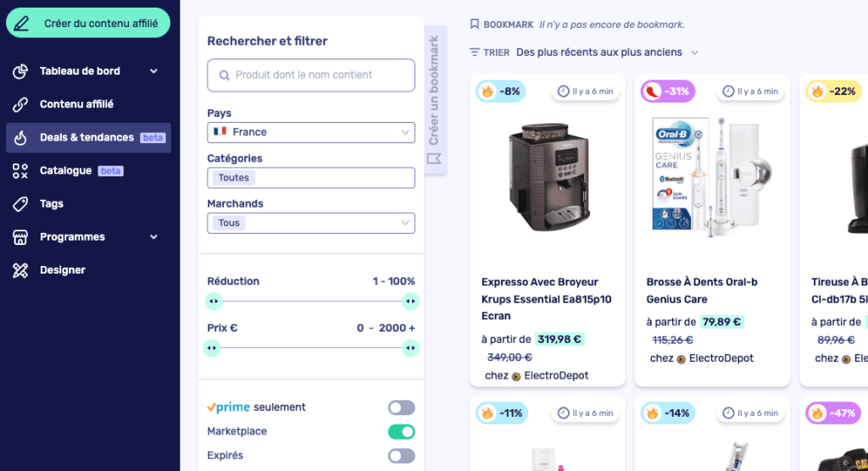The image size is (868, 471).
Task: Click the -47% flame discount badge
Action: [x=834, y=413]
